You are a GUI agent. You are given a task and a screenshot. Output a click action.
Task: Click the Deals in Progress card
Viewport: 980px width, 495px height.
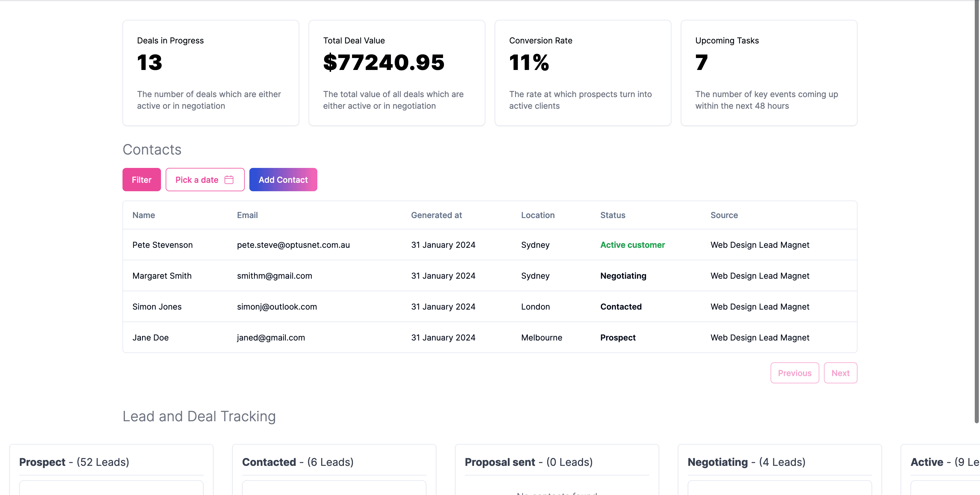click(x=211, y=73)
